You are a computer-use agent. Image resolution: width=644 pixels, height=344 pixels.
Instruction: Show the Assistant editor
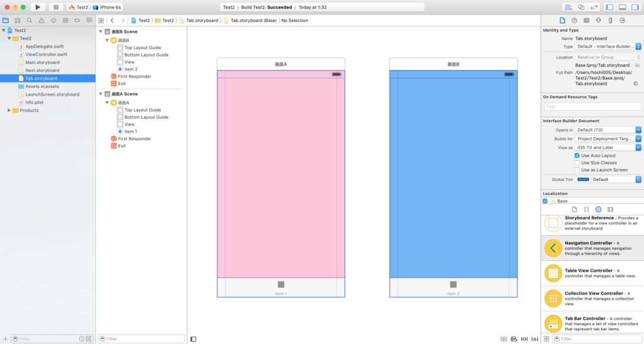click(x=581, y=7)
